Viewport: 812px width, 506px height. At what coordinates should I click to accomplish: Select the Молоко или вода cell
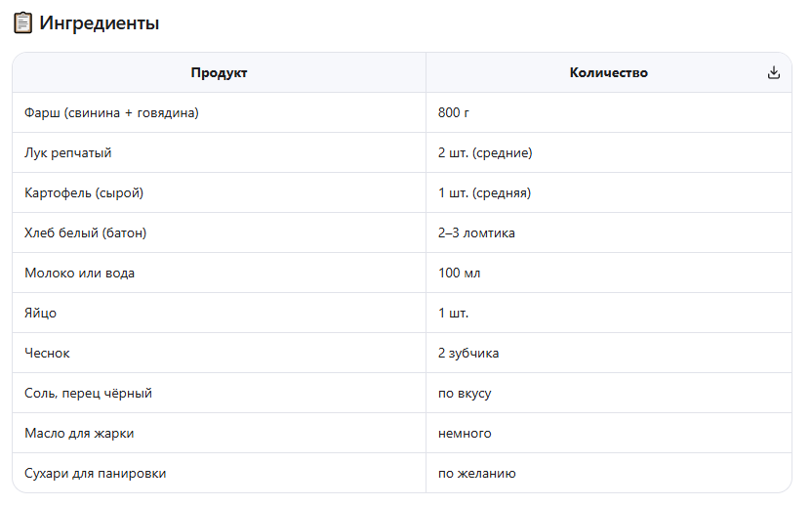pyautogui.click(x=79, y=274)
